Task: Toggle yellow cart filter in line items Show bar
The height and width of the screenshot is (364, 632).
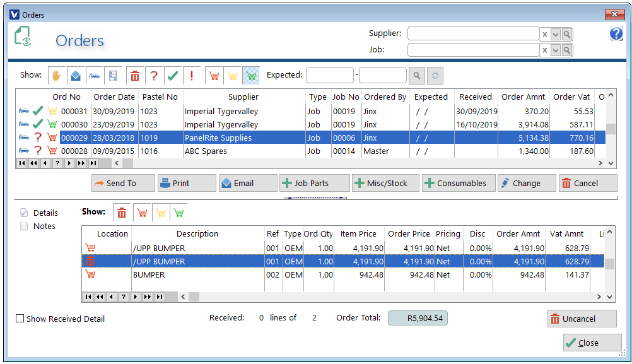Action: [161, 213]
